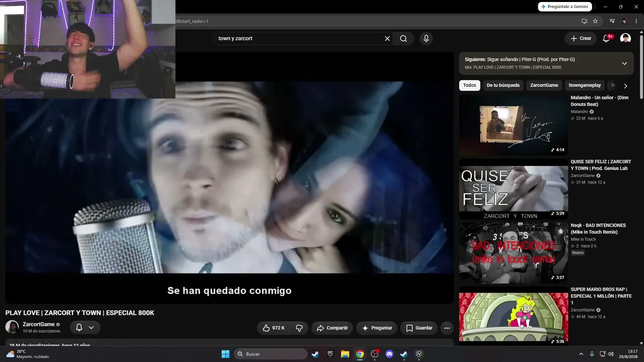Select the De tu búsqueda chip
Viewport: 644px width, 362px height.
pos(503,85)
